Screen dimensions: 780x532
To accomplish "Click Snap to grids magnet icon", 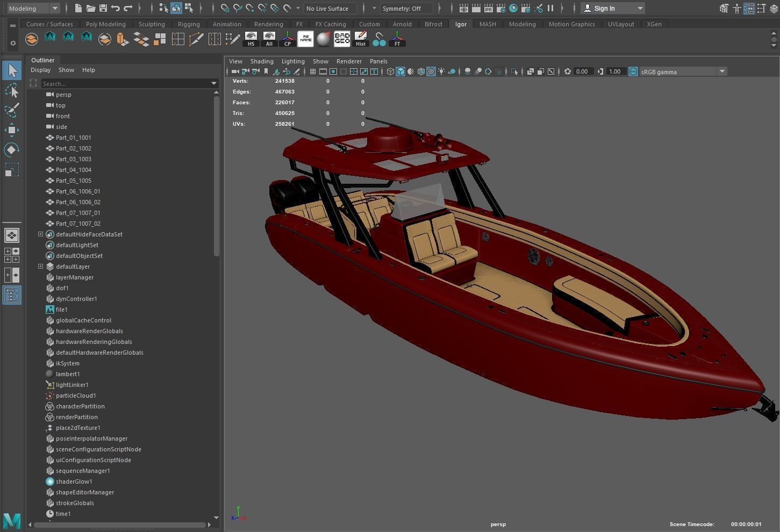I will tap(225, 8).
